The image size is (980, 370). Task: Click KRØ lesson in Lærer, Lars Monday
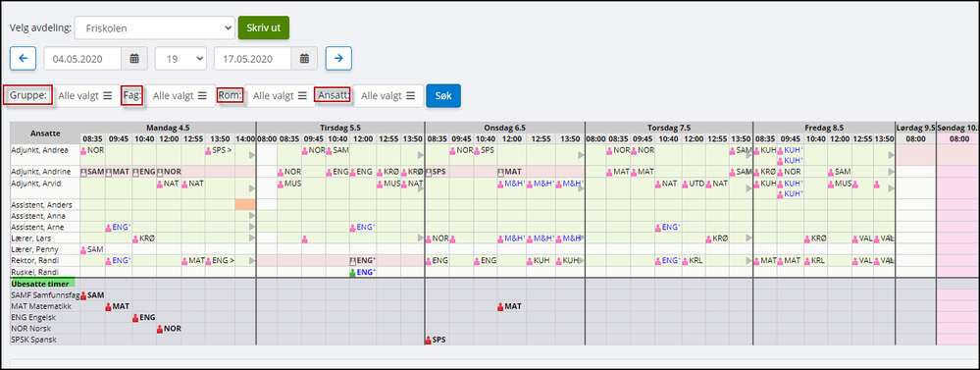click(146, 238)
